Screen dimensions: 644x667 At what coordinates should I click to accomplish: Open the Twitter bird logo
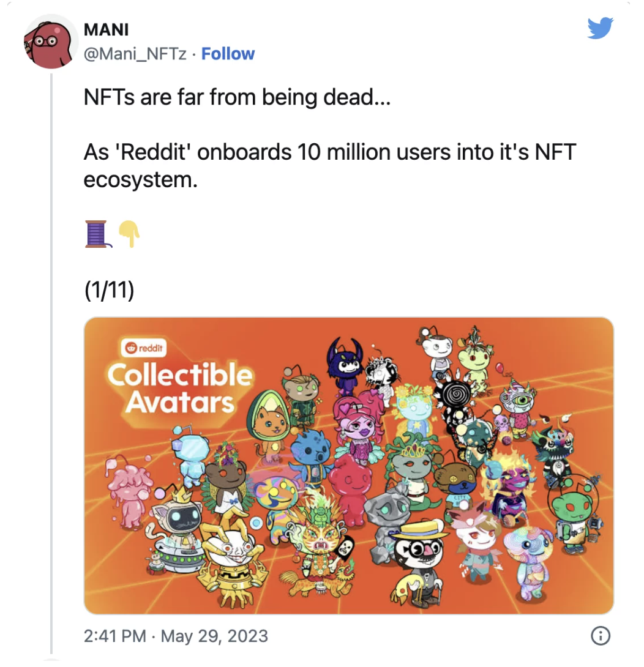coord(600,28)
